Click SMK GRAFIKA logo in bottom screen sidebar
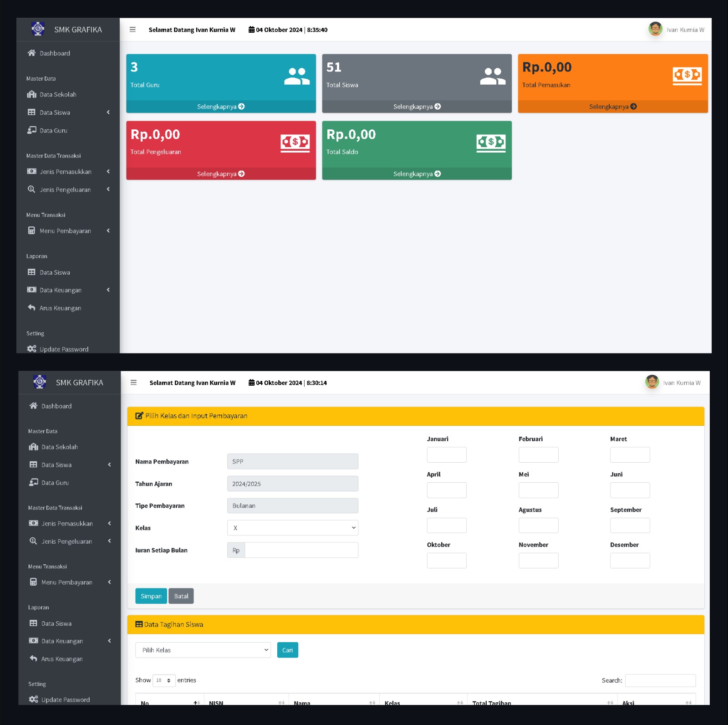This screenshot has height=725, width=728. pyautogui.click(x=40, y=382)
